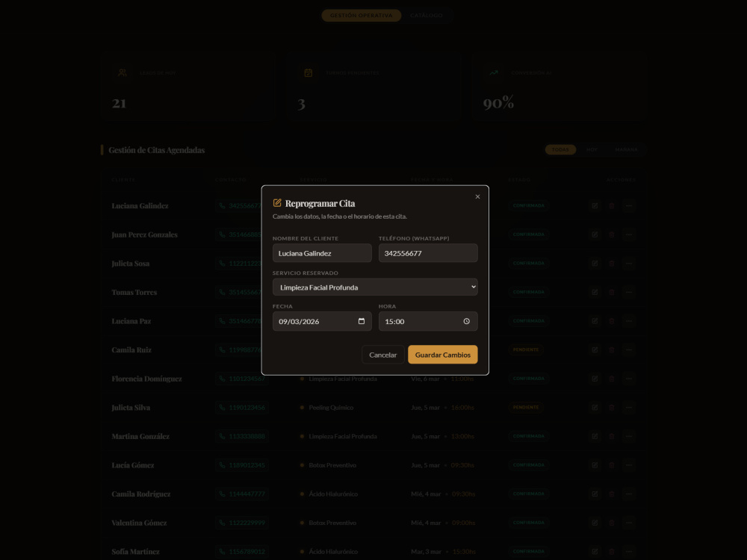The width and height of the screenshot is (747, 560).
Task: Click the Cancelar button
Action: pyautogui.click(x=382, y=355)
